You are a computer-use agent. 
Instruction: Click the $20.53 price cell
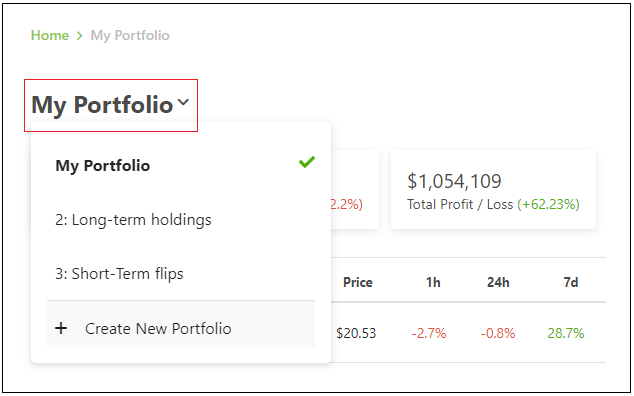[x=356, y=333]
